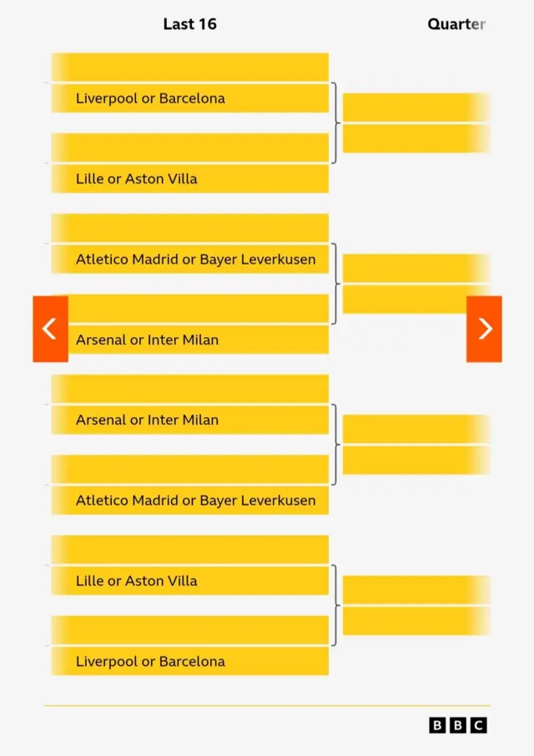Select the empty slot directly above upper Arsenal or Inter Milan
This screenshot has width=534, height=756.
pos(190,308)
